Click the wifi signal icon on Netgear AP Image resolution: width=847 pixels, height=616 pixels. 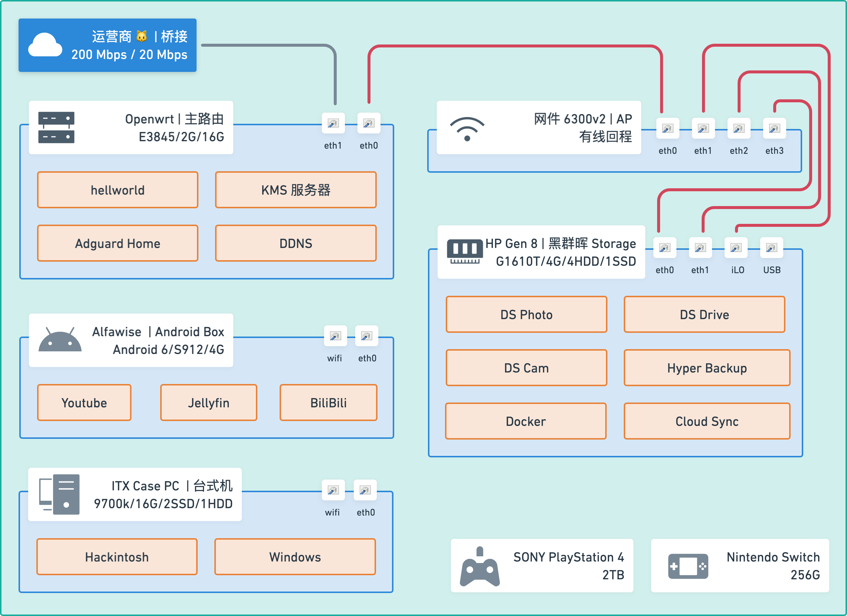[467, 129]
